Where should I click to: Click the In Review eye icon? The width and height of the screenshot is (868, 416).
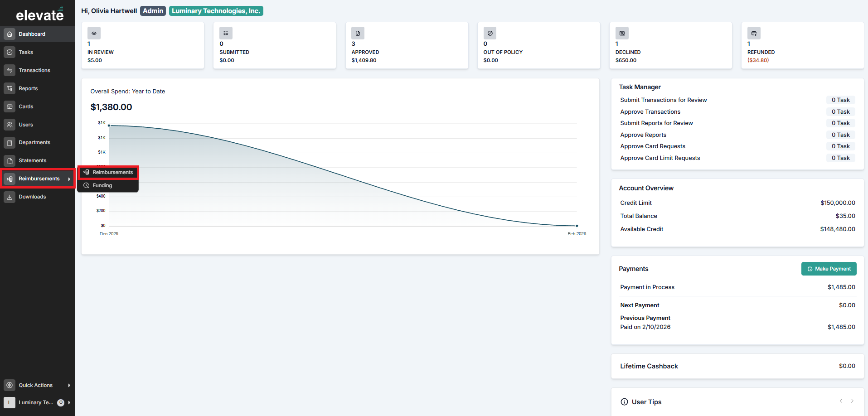point(94,33)
